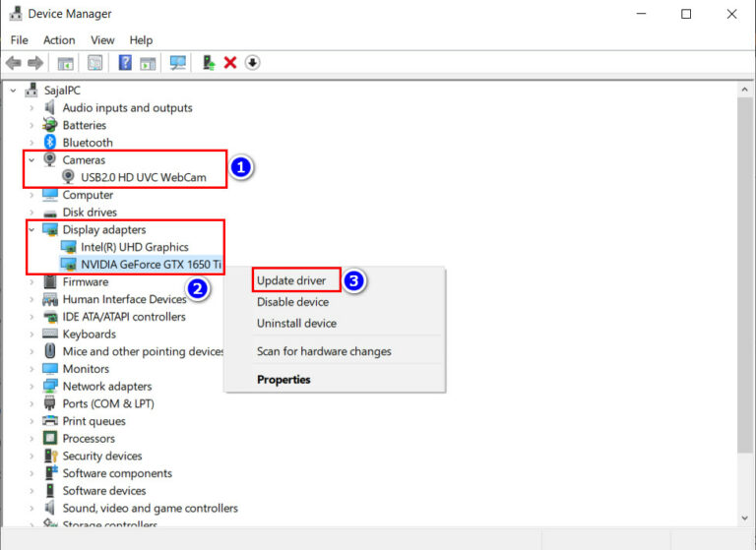Select Scan for hardware changes menu entry

coord(324,351)
